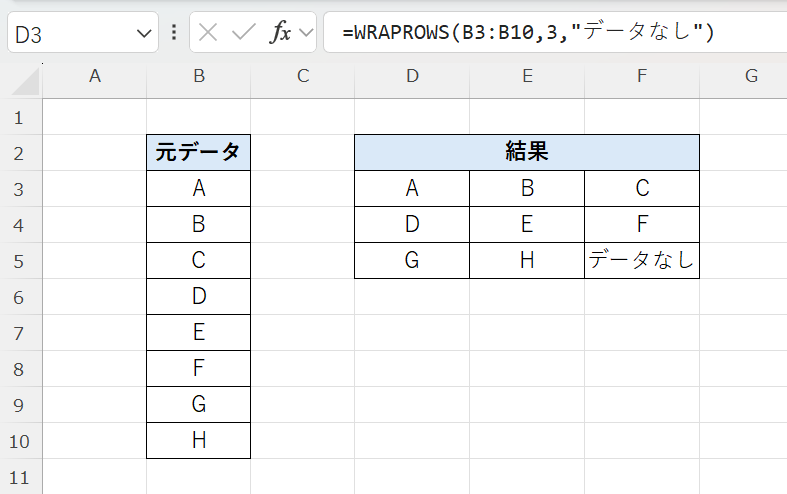The height and width of the screenshot is (494, 787).
Task: Click the 元データ header cell
Action: point(198,153)
